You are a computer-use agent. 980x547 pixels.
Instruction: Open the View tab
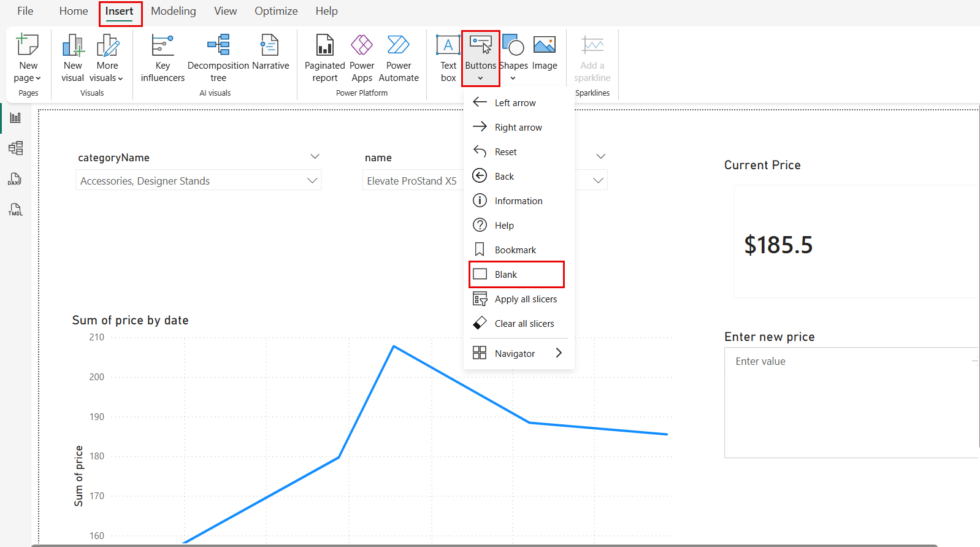click(226, 11)
